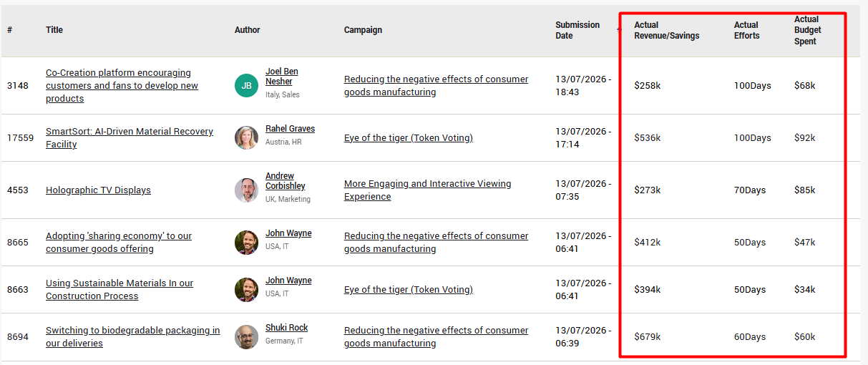Open Adopting 'sharing economy' idea link
This screenshot has width=868, height=365.
119,242
